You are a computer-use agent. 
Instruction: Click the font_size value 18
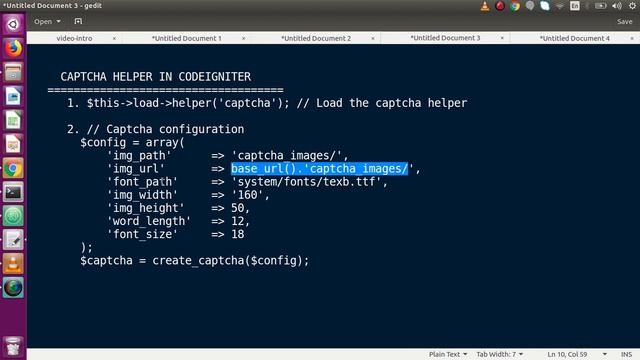point(238,234)
